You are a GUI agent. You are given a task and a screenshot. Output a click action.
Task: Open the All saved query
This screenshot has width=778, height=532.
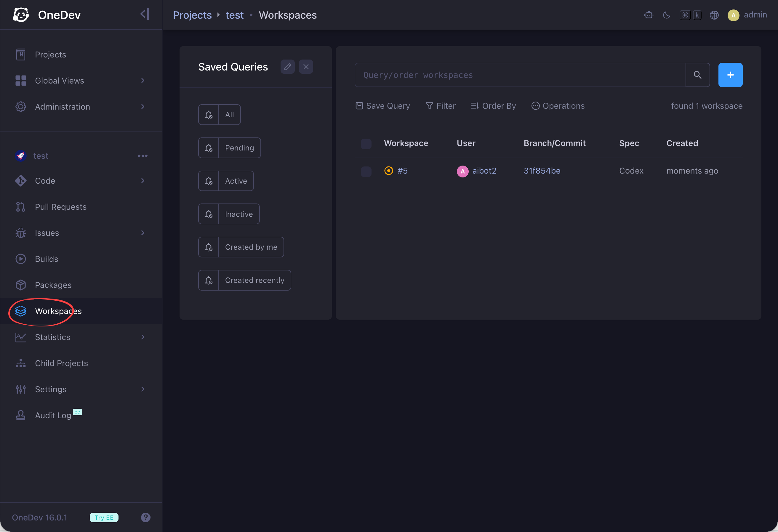(229, 115)
